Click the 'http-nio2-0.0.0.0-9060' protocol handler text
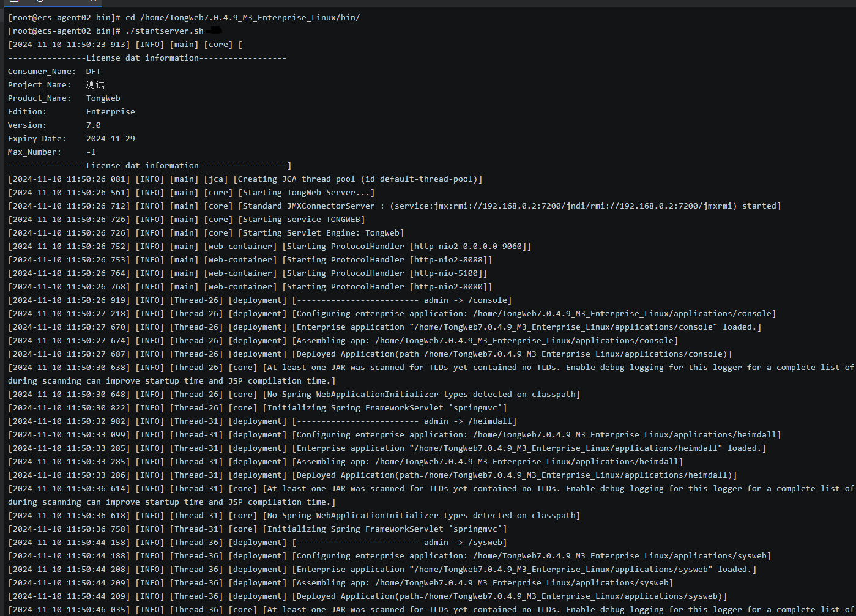 click(468, 246)
